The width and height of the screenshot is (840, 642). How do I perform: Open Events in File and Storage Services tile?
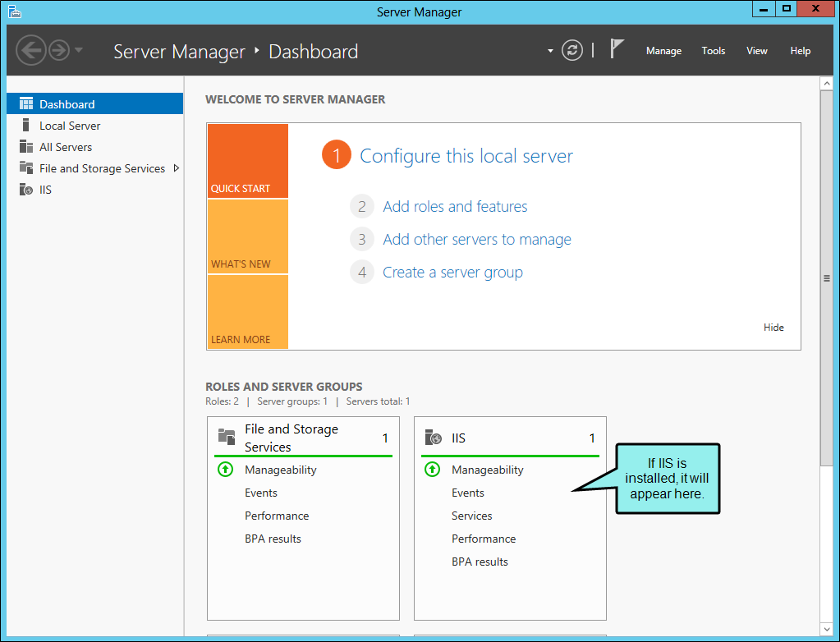pyautogui.click(x=261, y=493)
